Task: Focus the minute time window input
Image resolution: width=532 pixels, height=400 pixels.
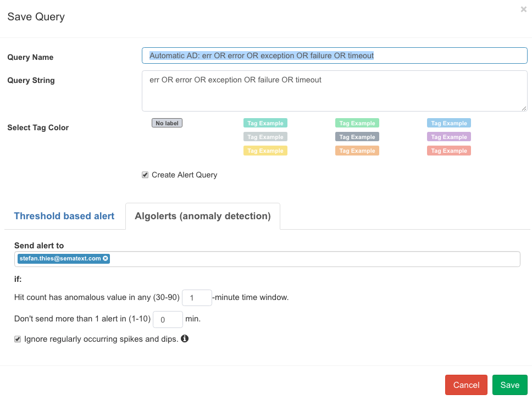Action: [197, 298]
